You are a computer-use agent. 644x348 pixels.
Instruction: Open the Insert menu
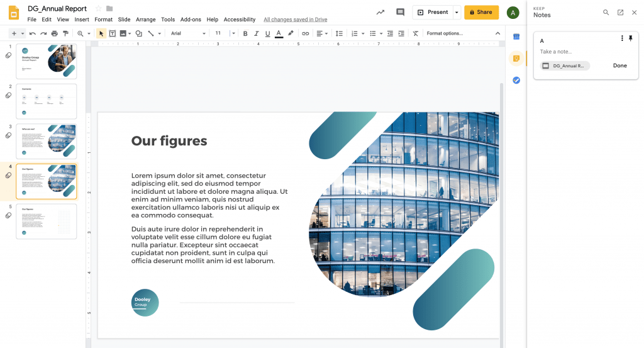click(x=82, y=20)
